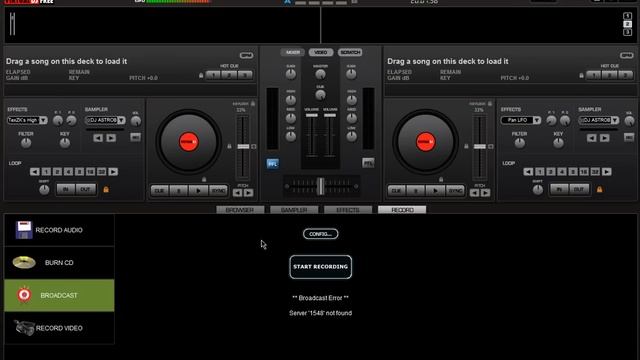Click the left deck red jog wheel center
The width and height of the screenshot is (640, 360).
[x=188, y=142]
